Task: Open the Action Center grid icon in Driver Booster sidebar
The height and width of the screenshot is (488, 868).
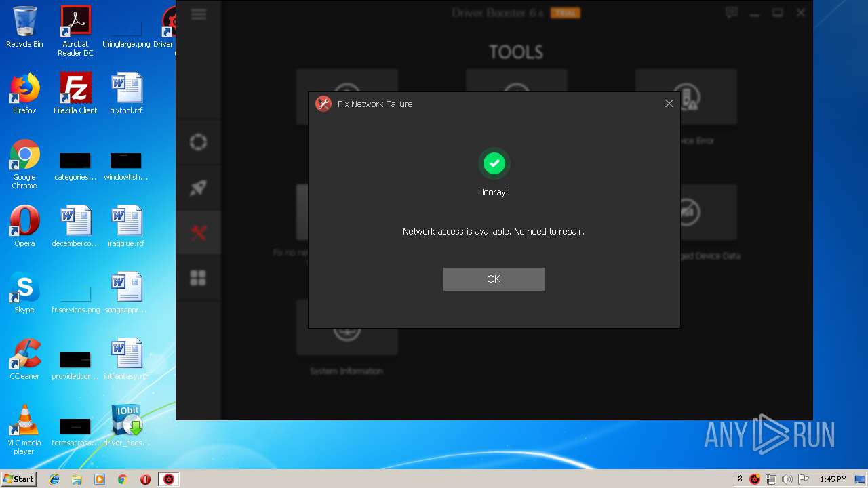Action: (198, 278)
